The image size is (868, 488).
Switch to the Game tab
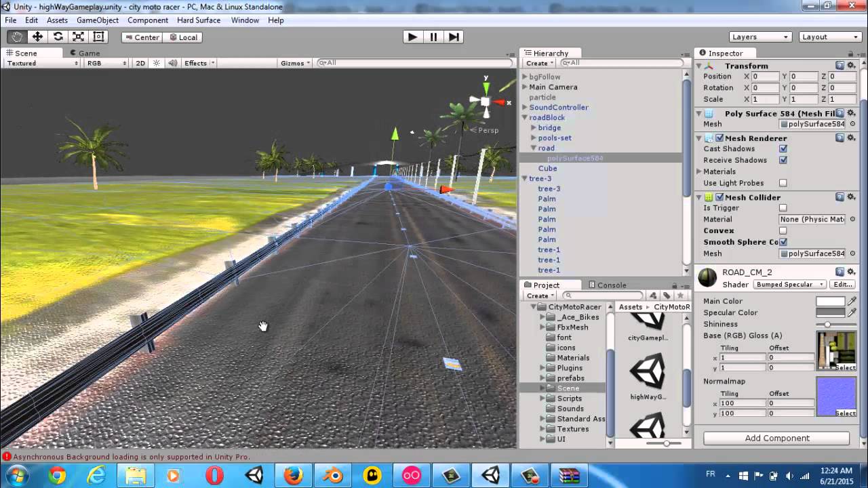85,53
